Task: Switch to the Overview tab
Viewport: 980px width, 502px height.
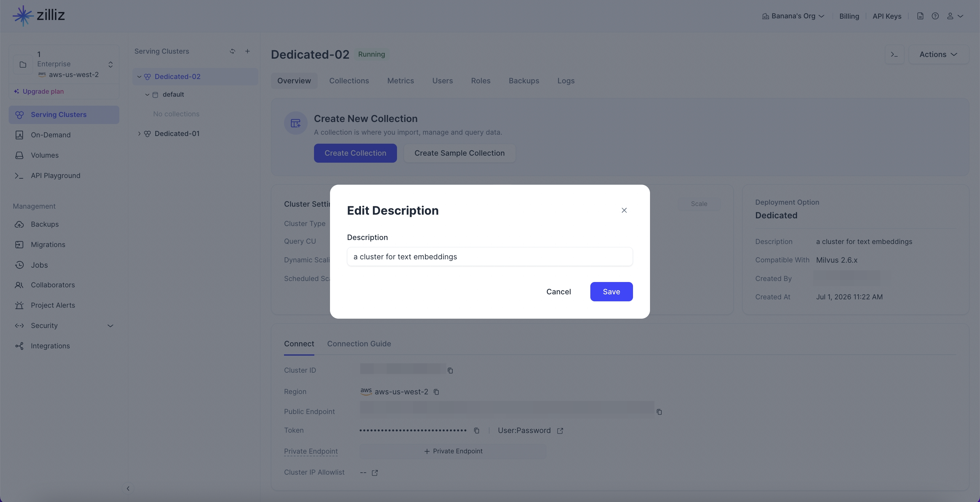Action: coord(294,81)
